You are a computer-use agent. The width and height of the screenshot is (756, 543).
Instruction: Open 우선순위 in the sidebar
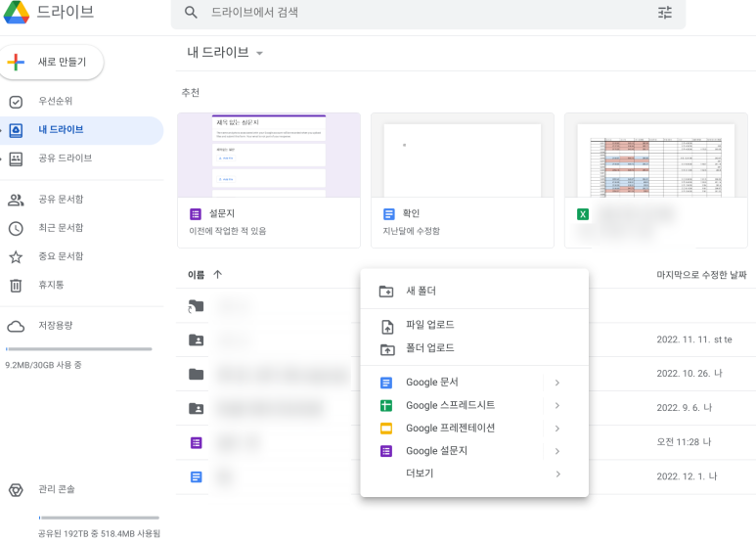tap(56, 102)
